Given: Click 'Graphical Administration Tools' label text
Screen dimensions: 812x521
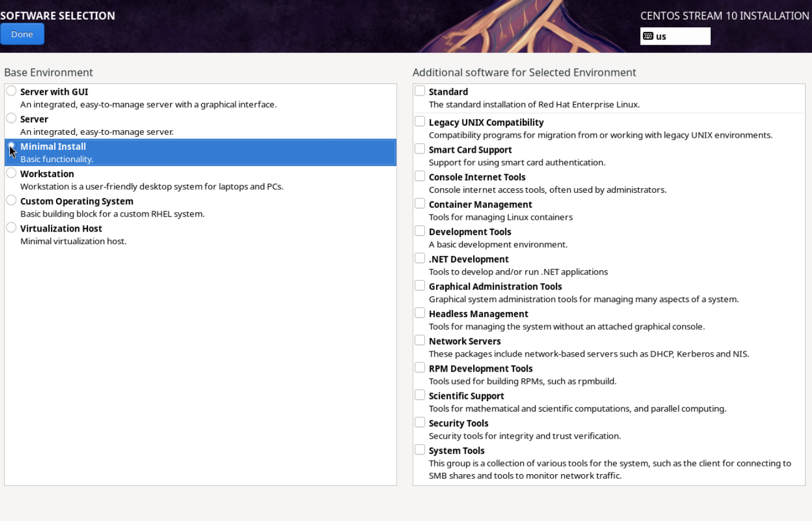Looking at the screenshot, I should click(x=495, y=287).
